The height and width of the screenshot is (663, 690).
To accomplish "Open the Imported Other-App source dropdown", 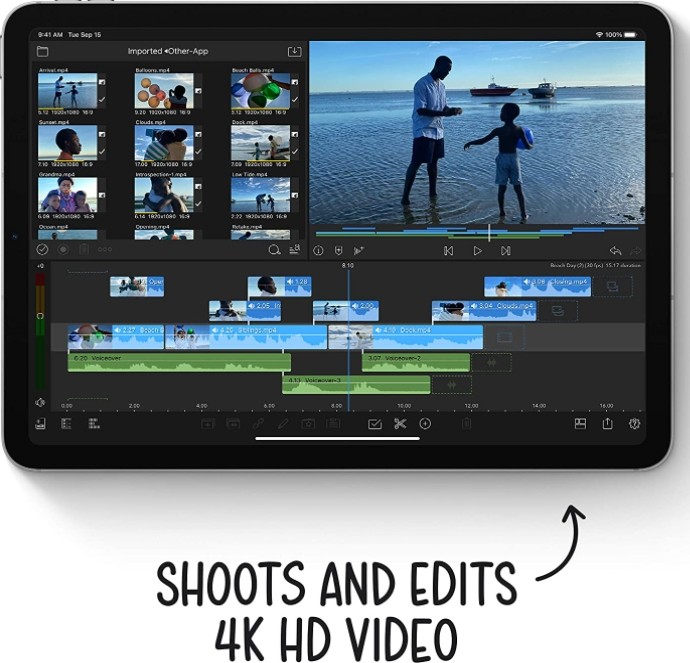I will (x=168, y=51).
